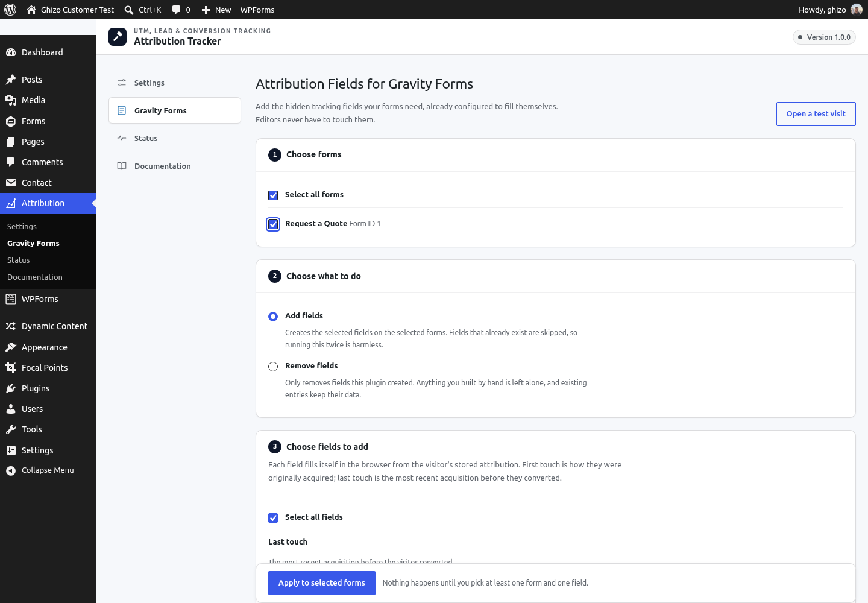Open the Documentation plugin tab
The image size is (868, 603).
point(175,166)
